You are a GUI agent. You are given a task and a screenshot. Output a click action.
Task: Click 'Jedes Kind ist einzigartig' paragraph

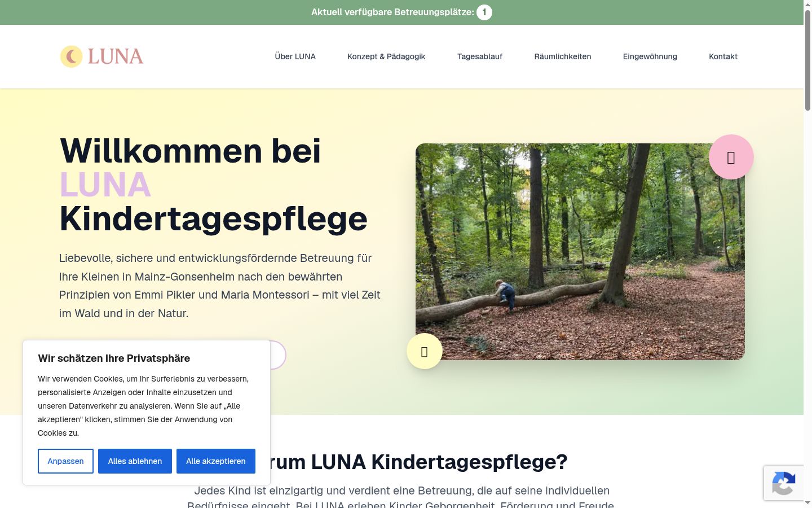click(401, 497)
